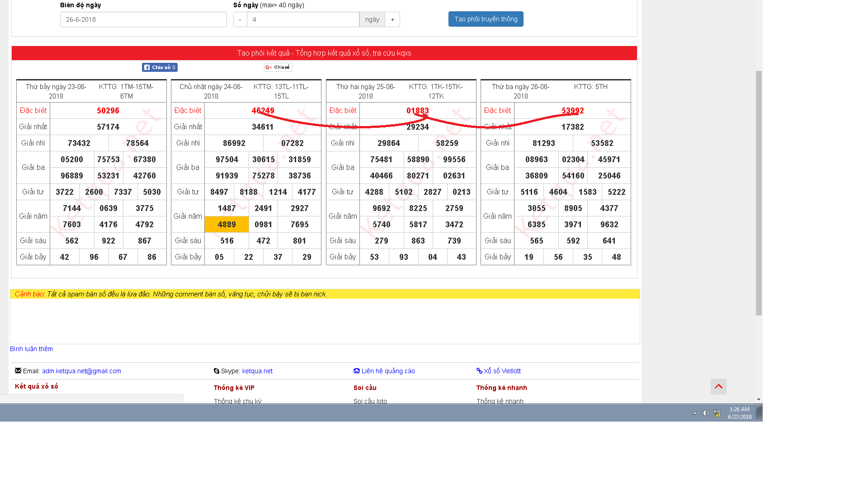Click highlighted yellow 4889 cell
The width and height of the screenshot is (868, 488).
(226, 225)
